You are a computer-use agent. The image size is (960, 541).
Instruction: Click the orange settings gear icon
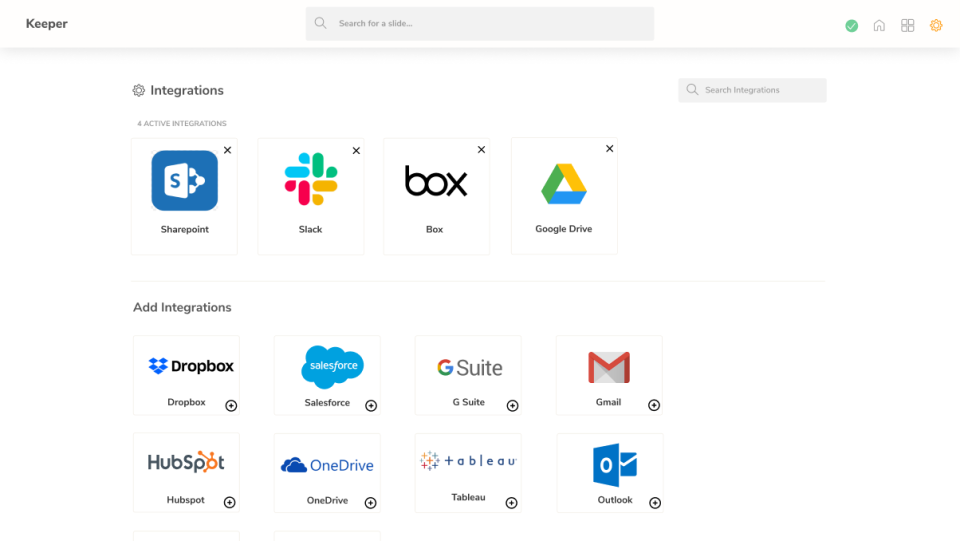tap(936, 25)
